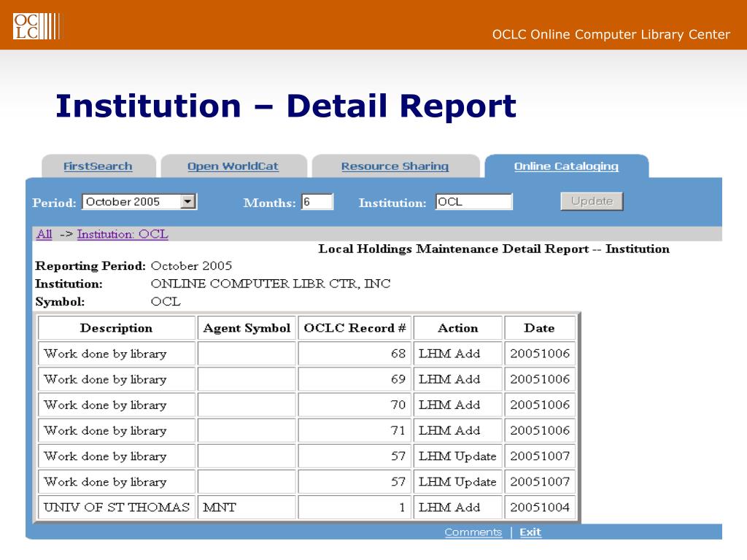
Task: Click the Institution – Detail Report title
Action: click(286, 106)
